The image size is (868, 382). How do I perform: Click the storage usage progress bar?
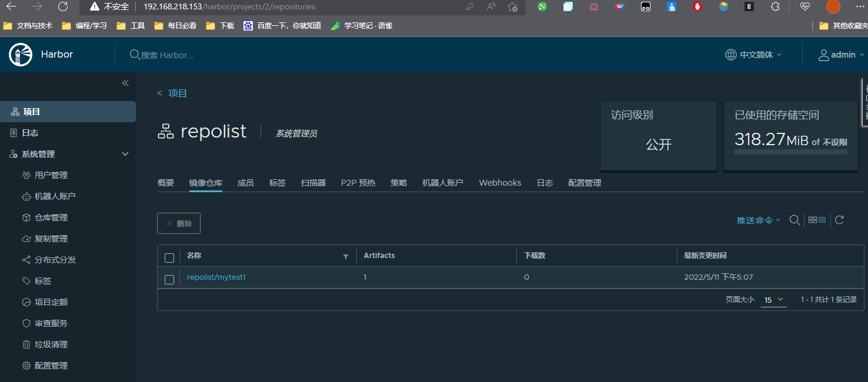click(791, 152)
